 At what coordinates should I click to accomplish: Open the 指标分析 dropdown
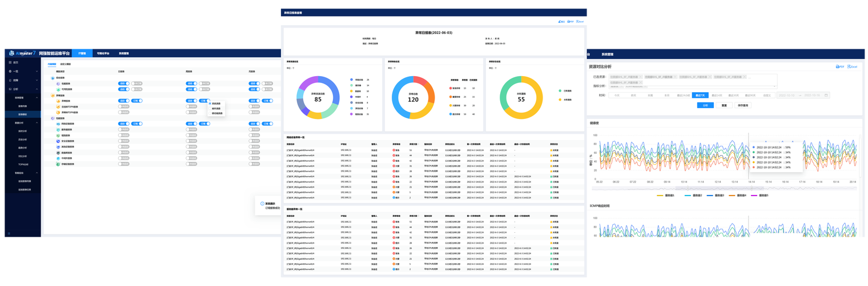(692, 86)
